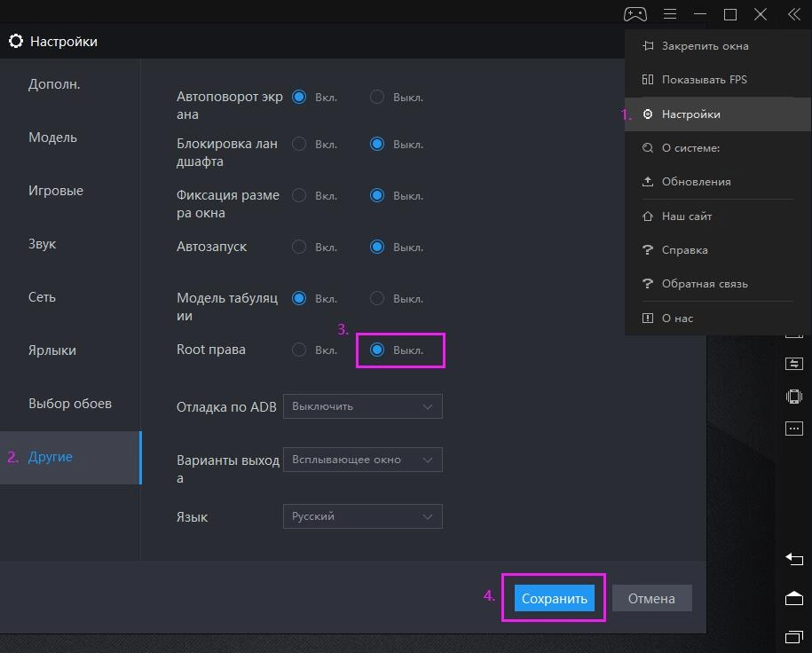
Task: Expand the Отладка по ADB dropdown
Action: [362, 406]
